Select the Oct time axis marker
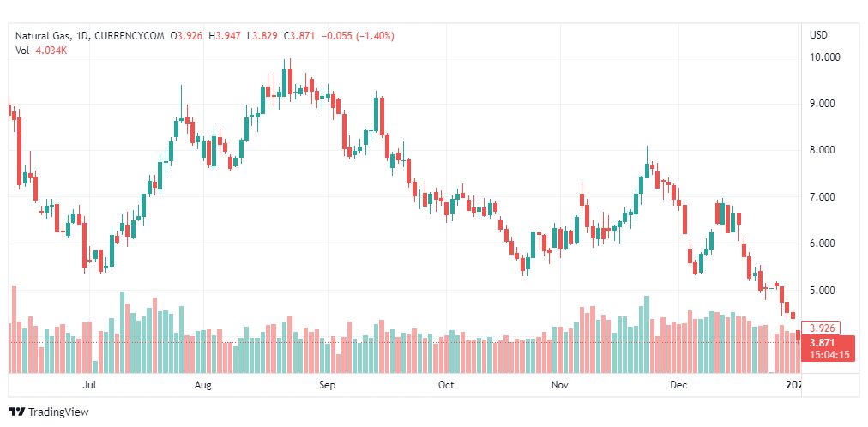Screen dimensions: 868x427 click(445, 386)
